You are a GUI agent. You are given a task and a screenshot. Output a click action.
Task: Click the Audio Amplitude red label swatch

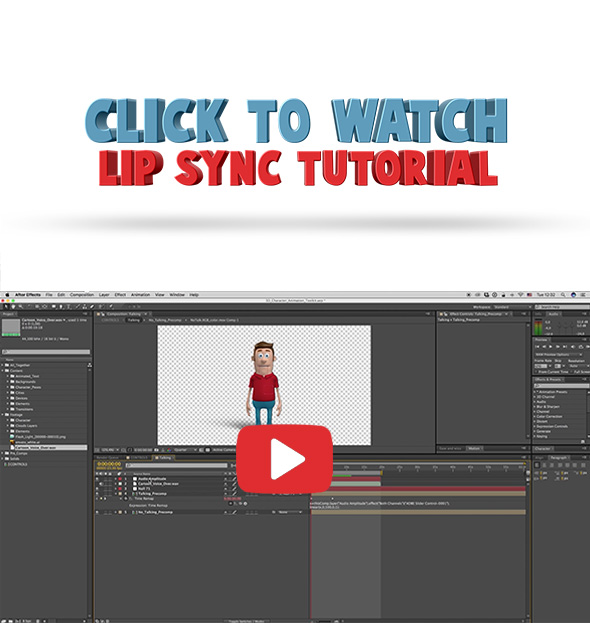tap(120, 479)
